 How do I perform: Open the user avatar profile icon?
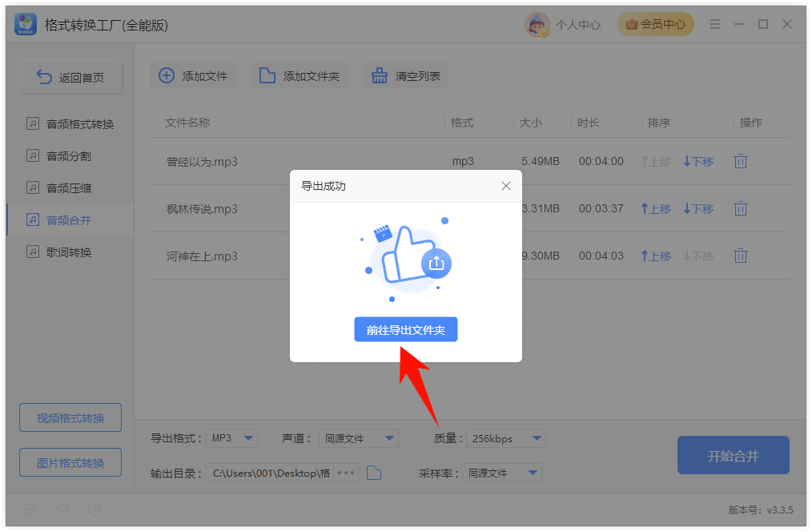(x=537, y=24)
